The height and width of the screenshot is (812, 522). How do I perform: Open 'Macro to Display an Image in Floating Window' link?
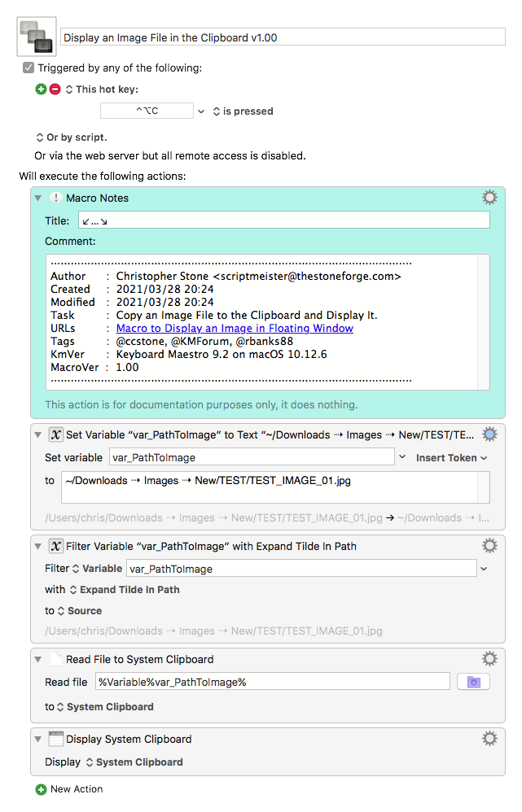(x=235, y=329)
